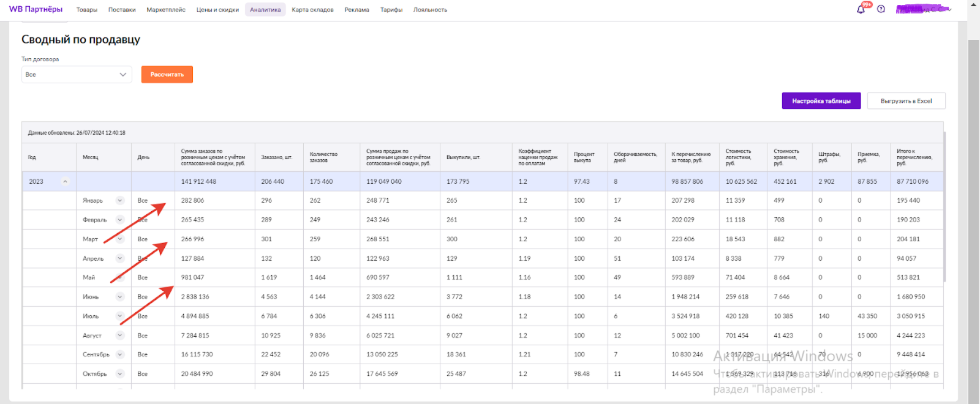Screen dimensions: 980x404
Task: Click the Настройка таблицы button
Action: click(x=821, y=101)
